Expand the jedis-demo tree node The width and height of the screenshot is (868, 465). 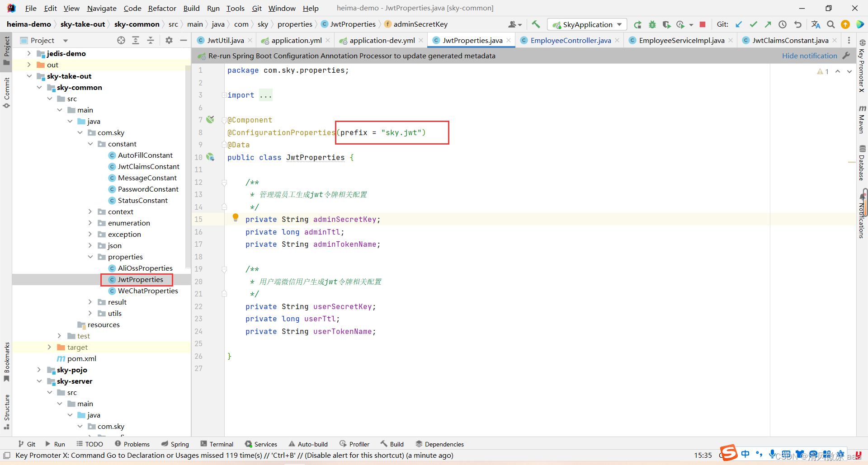click(29, 53)
